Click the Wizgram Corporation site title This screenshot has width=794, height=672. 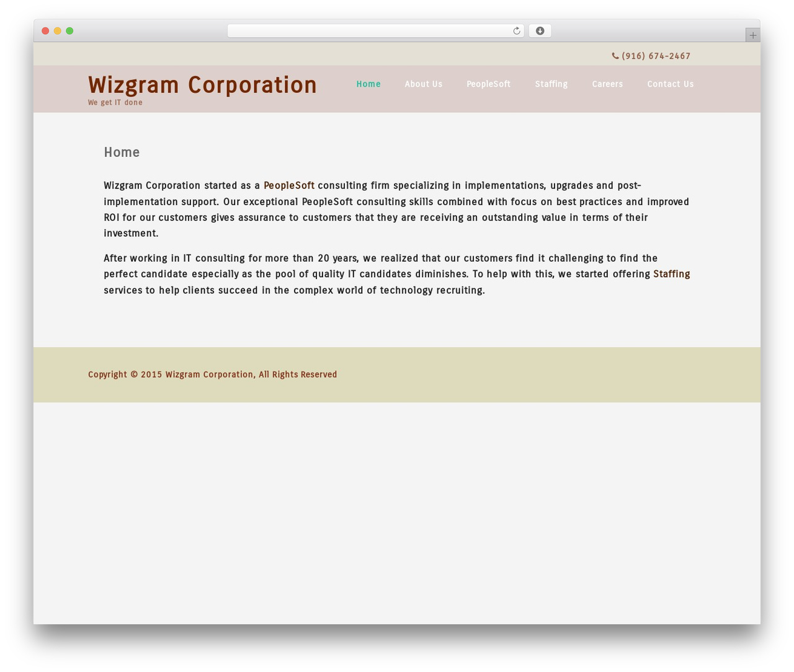pos(202,85)
